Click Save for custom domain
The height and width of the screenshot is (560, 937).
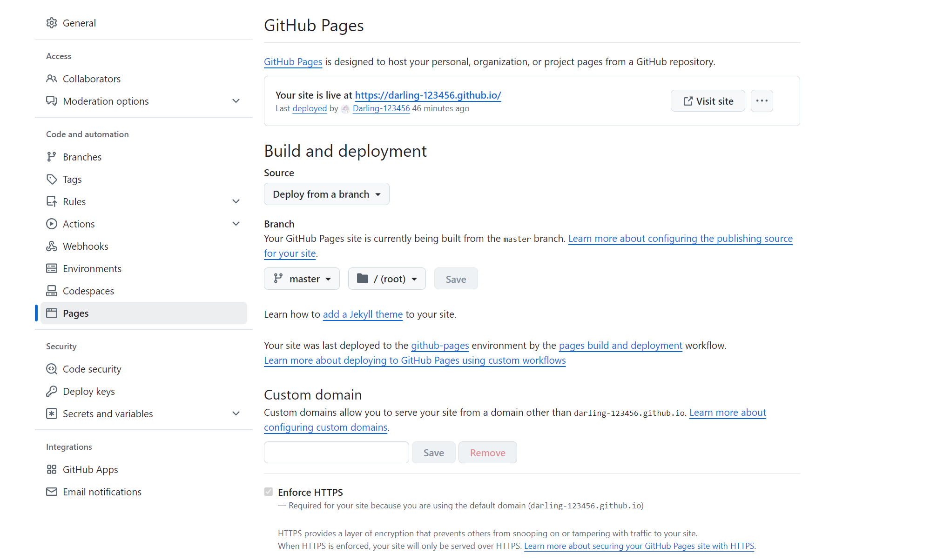pyautogui.click(x=433, y=453)
